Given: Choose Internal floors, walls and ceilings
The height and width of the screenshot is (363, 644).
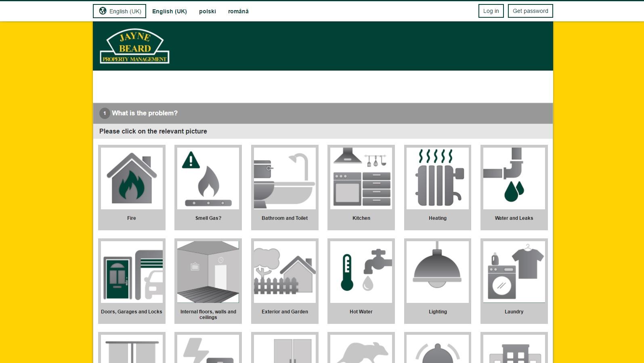Looking at the screenshot, I should [208, 272].
